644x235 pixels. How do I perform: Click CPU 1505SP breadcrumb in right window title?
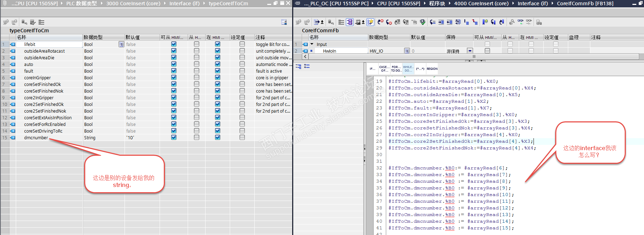(398, 3)
